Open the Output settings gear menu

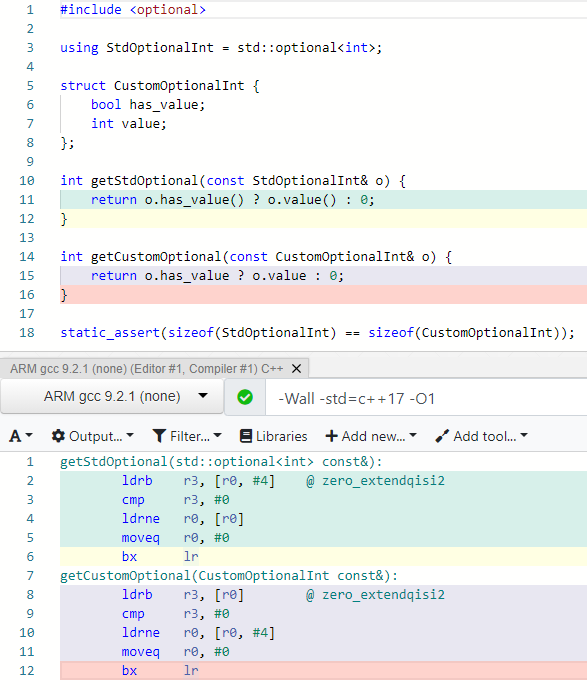pyautogui.click(x=92, y=436)
